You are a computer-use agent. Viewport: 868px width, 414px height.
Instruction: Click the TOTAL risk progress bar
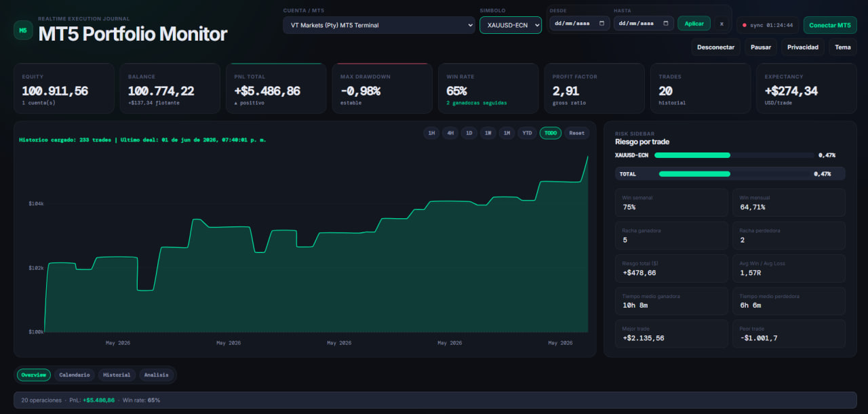pyautogui.click(x=734, y=173)
